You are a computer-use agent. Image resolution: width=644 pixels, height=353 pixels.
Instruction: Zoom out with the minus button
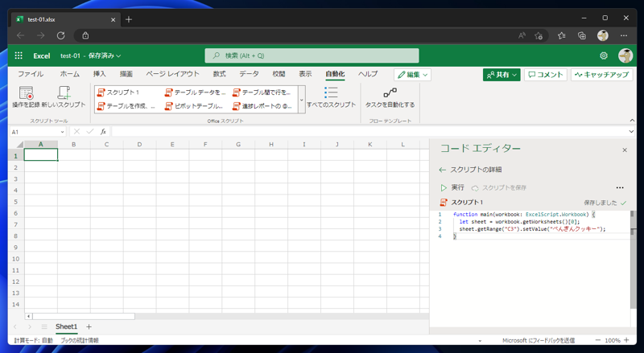[x=598, y=340]
